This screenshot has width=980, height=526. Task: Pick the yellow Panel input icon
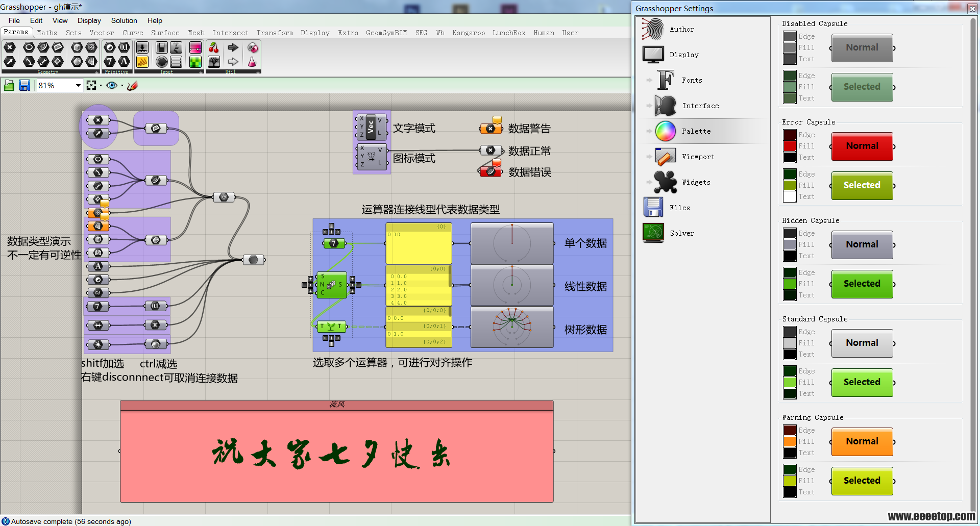(x=142, y=62)
